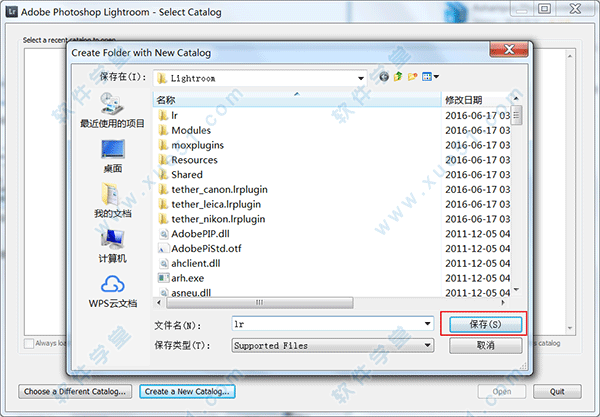Toggle the Always load checkbox

click(29, 343)
